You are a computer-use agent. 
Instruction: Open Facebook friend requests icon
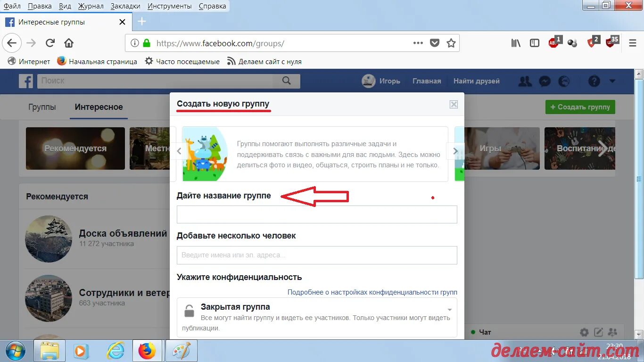coord(525,81)
